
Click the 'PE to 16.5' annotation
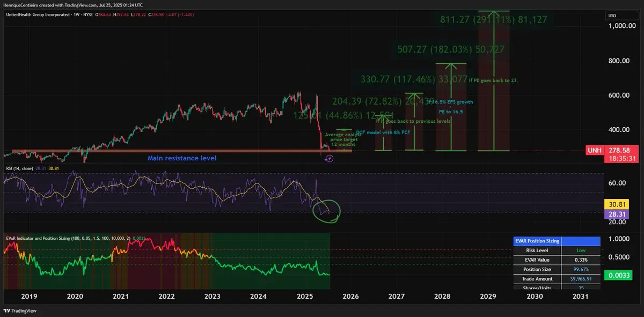click(x=451, y=111)
